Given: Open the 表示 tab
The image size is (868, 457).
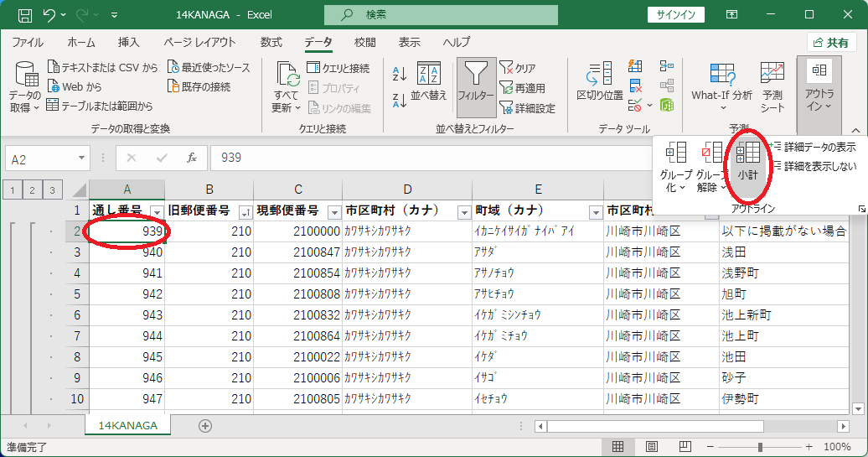Looking at the screenshot, I should click(x=409, y=42).
